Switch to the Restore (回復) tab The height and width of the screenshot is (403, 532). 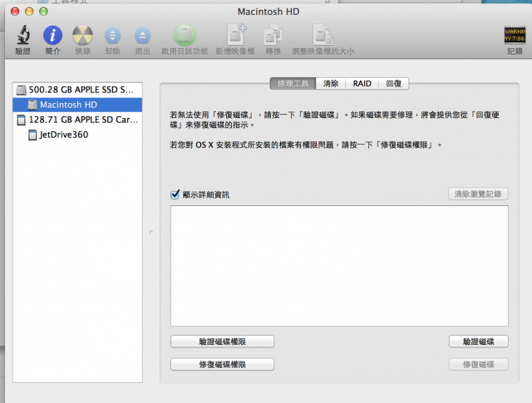(393, 83)
